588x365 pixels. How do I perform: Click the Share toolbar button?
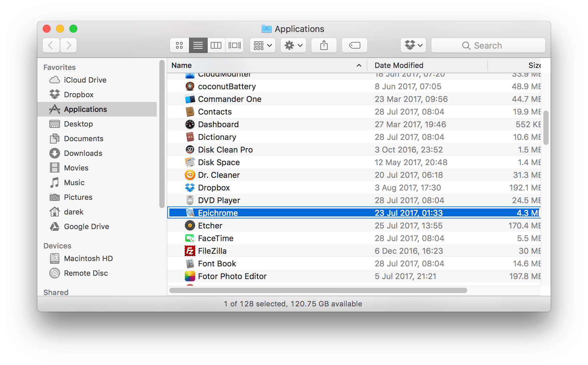(x=324, y=45)
